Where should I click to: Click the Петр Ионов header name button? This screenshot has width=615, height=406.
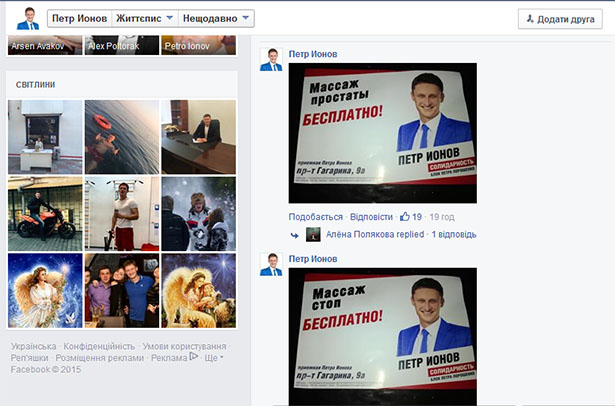pos(80,18)
